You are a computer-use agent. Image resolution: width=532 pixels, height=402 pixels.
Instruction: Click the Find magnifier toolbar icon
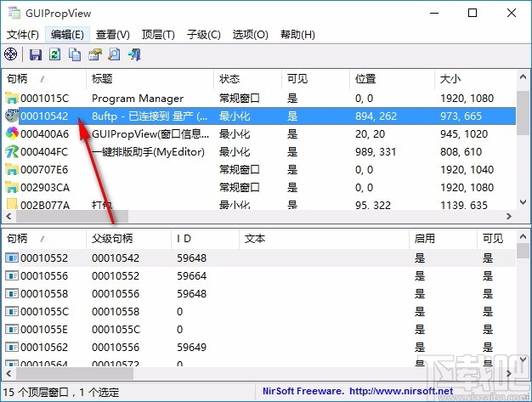click(115, 54)
